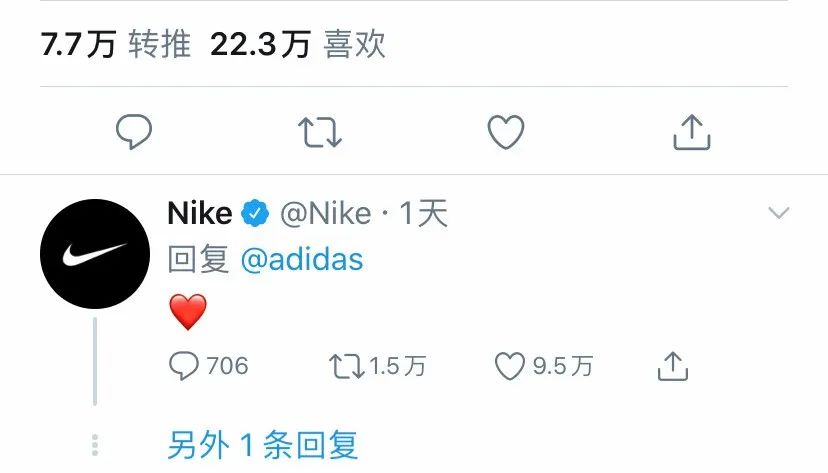Image resolution: width=828 pixels, height=473 pixels.
Task: Open the blue verified badge beside Nike
Action: pyautogui.click(x=255, y=213)
